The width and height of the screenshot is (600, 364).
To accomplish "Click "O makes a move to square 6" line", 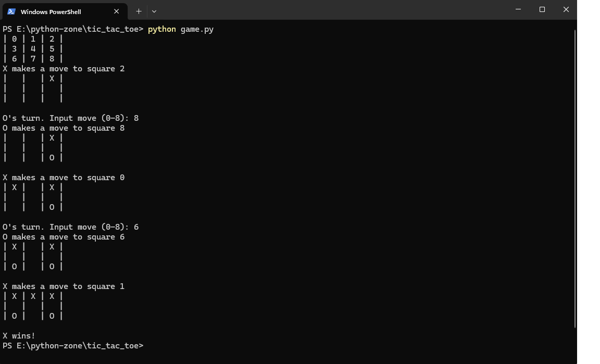I will point(64,237).
